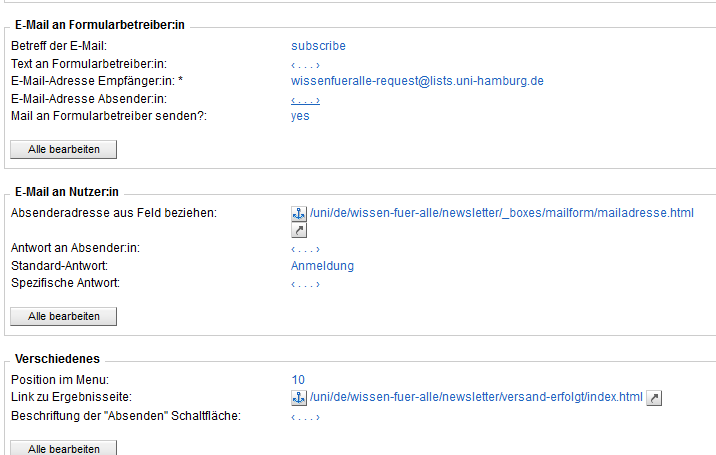Click the yes value for Mail senden
This screenshot has height=455, width=716.
(x=300, y=116)
